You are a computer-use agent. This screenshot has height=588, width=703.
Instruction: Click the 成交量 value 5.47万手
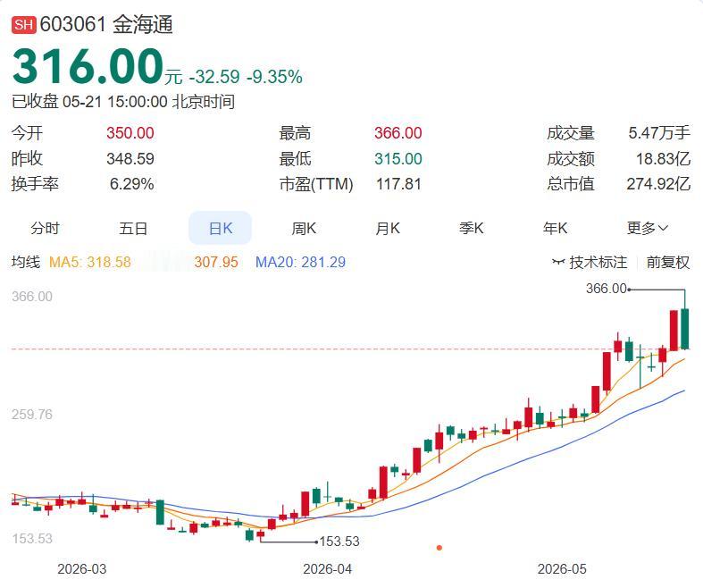coord(659,133)
